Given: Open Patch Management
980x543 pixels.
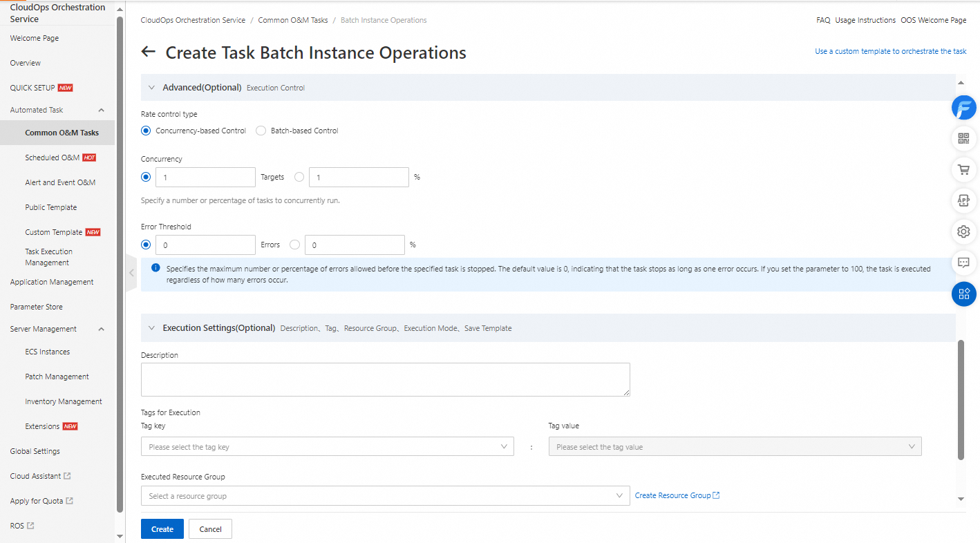Looking at the screenshot, I should pyautogui.click(x=57, y=377).
